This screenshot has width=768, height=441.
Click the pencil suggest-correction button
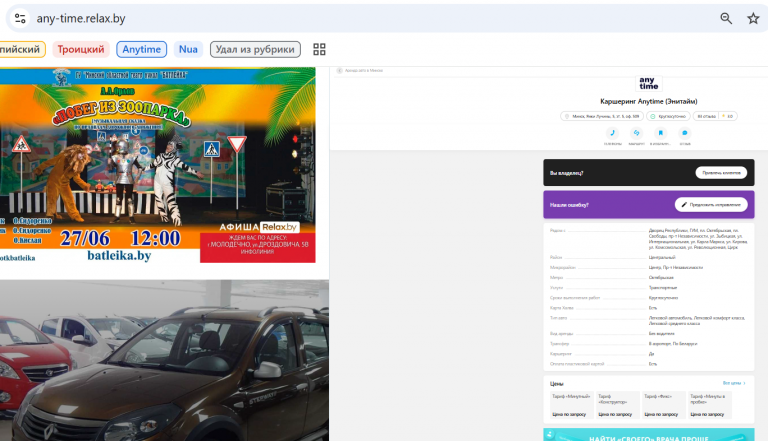click(x=711, y=204)
